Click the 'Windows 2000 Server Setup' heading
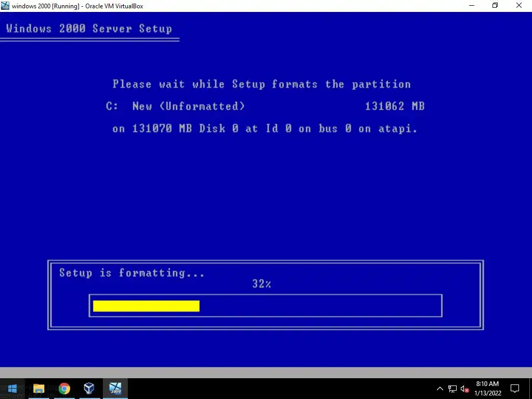The height and width of the screenshot is (399, 532). pyautogui.click(x=89, y=28)
